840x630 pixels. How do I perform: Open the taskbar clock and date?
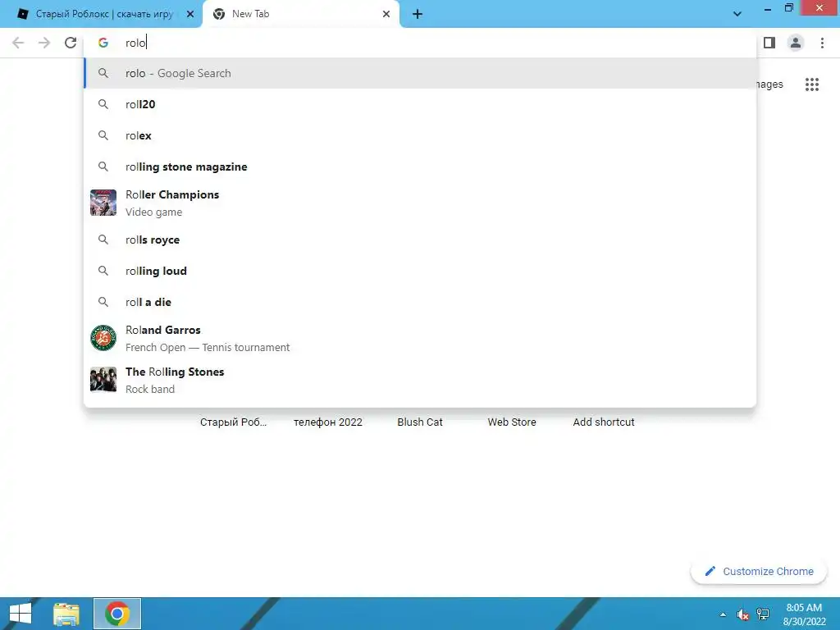tap(804, 614)
